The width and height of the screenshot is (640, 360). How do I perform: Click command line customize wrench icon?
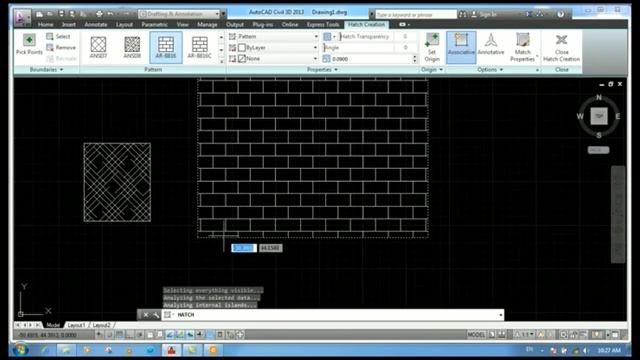tap(156, 315)
